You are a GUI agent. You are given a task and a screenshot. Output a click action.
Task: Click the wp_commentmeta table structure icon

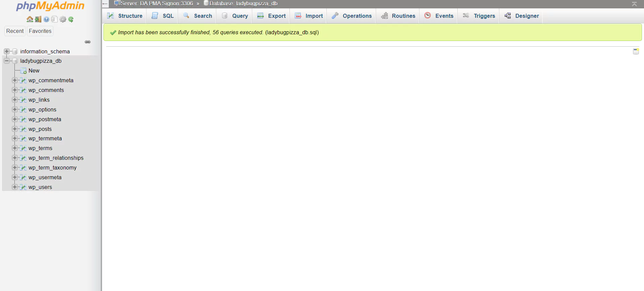[23, 81]
